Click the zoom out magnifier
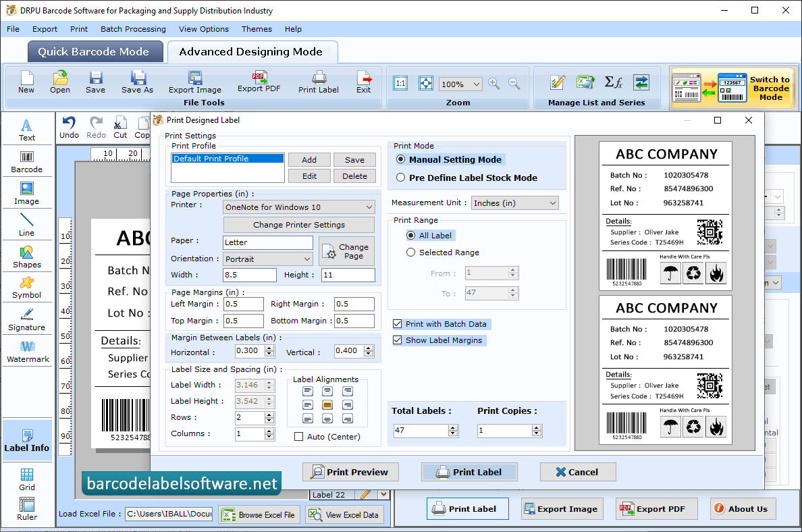802x532 pixels. tap(514, 84)
